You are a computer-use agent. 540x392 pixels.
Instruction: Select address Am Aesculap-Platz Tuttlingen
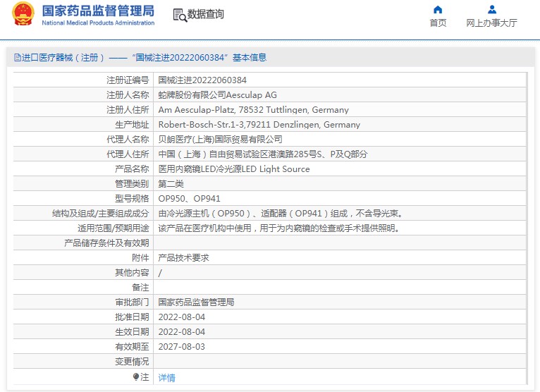pyautogui.click(x=254, y=109)
